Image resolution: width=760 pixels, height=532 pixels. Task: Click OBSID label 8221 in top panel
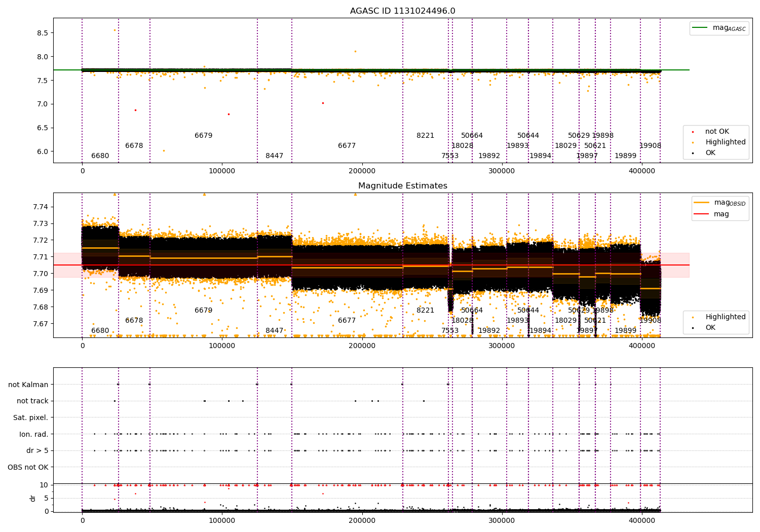pos(426,136)
